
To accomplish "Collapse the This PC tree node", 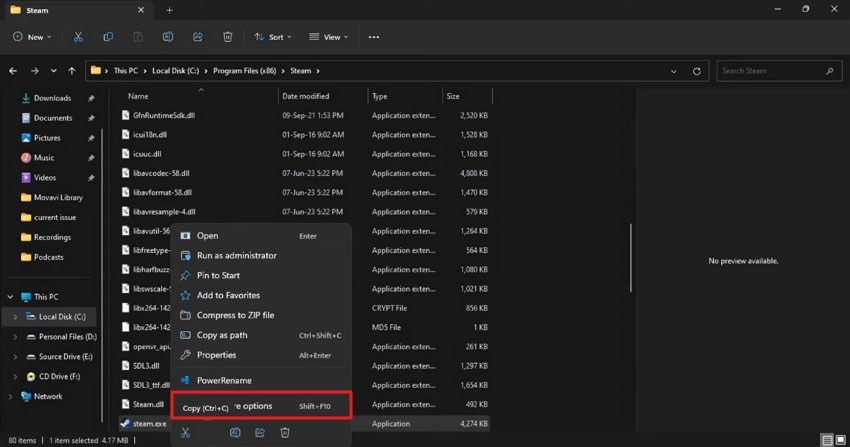I will click(x=10, y=297).
